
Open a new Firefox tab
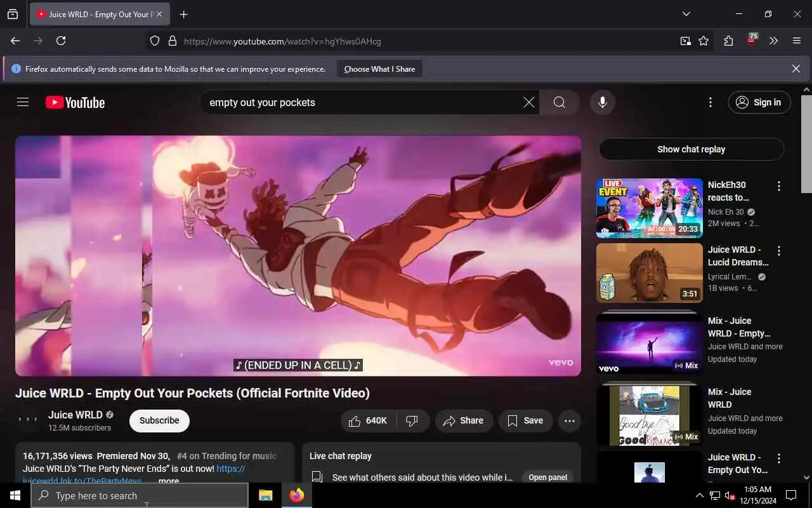coord(183,14)
